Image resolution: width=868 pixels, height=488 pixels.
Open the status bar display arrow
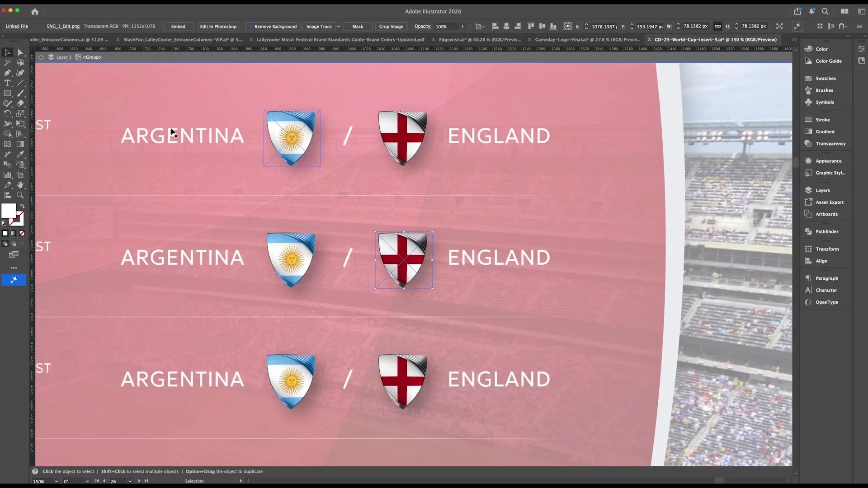click(x=241, y=481)
